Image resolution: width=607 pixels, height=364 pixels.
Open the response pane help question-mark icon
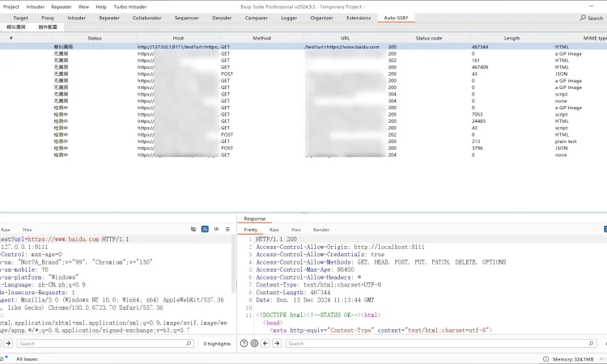click(244, 343)
